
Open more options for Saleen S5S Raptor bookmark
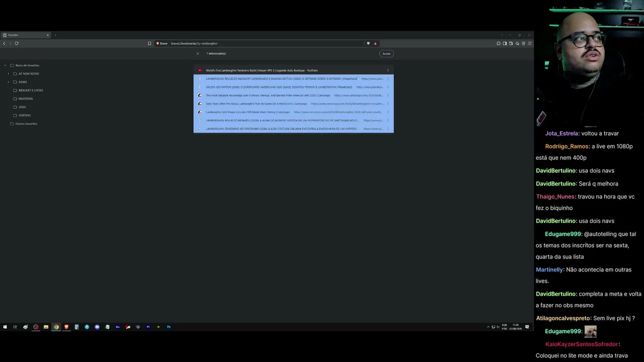click(x=388, y=87)
